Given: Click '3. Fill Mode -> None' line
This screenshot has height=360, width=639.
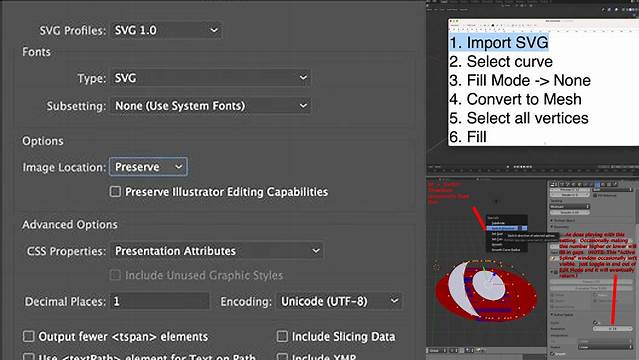Looking at the screenshot, I should point(520,80).
